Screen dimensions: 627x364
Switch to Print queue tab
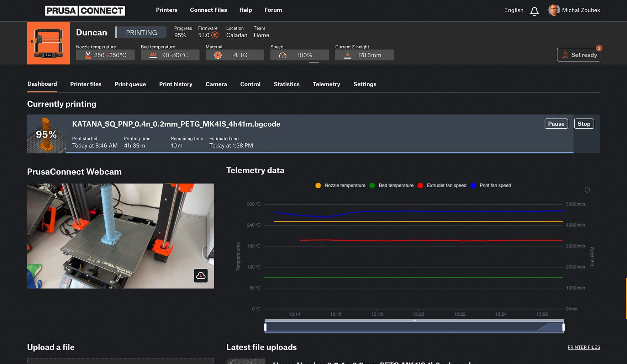130,84
